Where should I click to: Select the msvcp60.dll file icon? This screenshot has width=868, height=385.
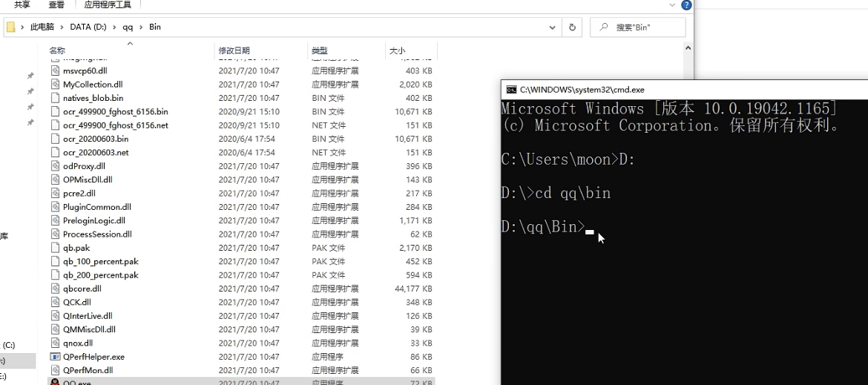coord(54,70)
